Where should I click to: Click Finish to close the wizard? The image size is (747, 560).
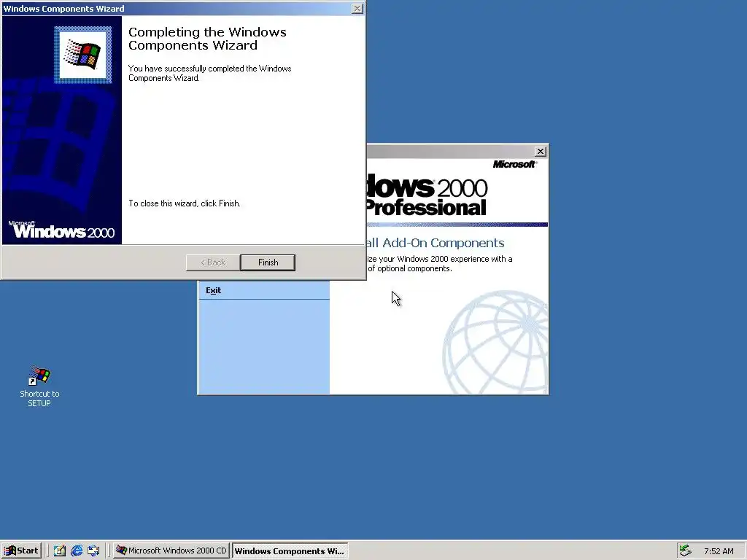click(268, 262)
